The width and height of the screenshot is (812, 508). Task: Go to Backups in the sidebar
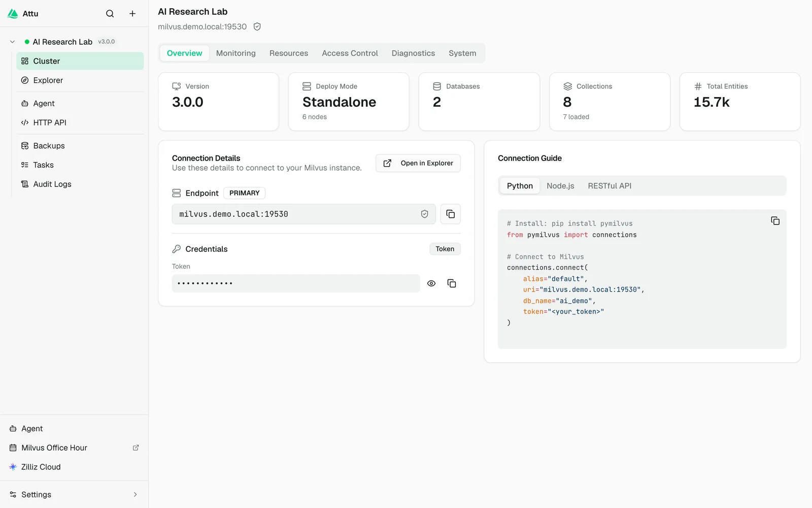point(80,146)
